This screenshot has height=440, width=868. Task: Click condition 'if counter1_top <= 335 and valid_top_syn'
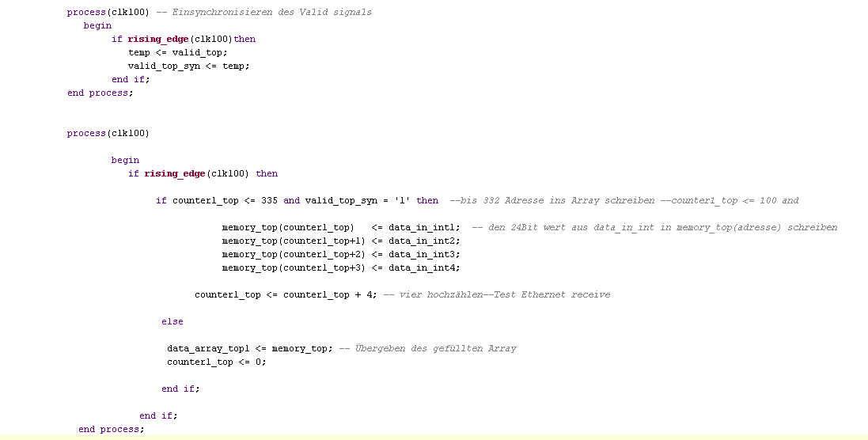tap(267, 200)
